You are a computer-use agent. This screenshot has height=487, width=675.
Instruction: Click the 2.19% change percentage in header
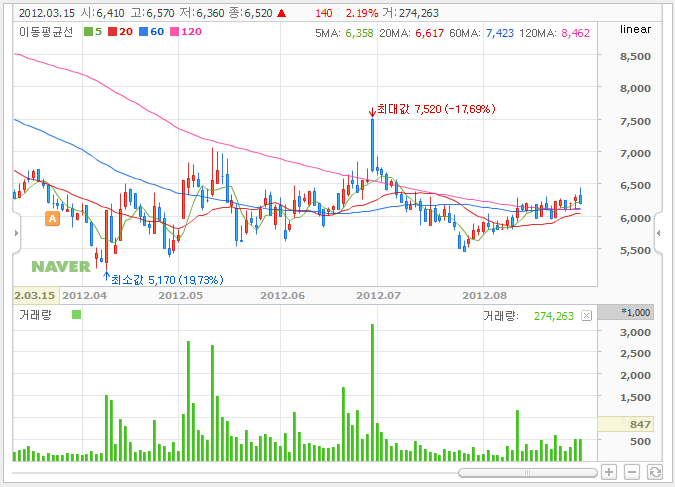pos(362,13)
